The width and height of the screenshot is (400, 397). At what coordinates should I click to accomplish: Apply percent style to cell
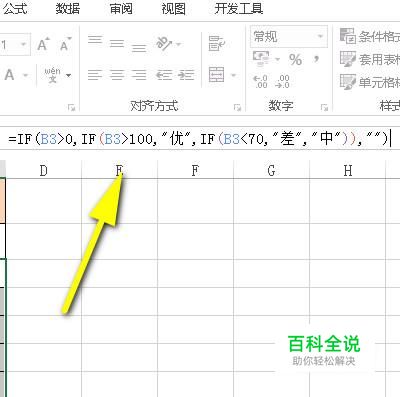click(x=295, y=60)
